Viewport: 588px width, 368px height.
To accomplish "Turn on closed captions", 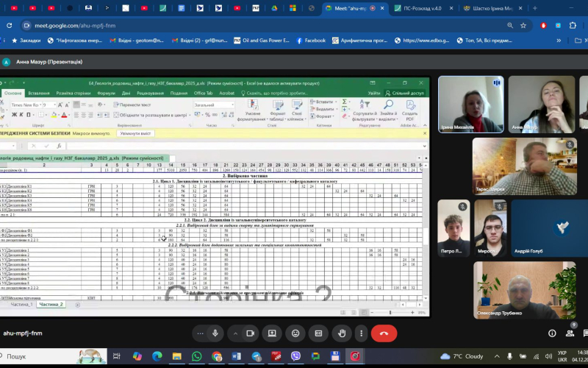I will [319, 333].
